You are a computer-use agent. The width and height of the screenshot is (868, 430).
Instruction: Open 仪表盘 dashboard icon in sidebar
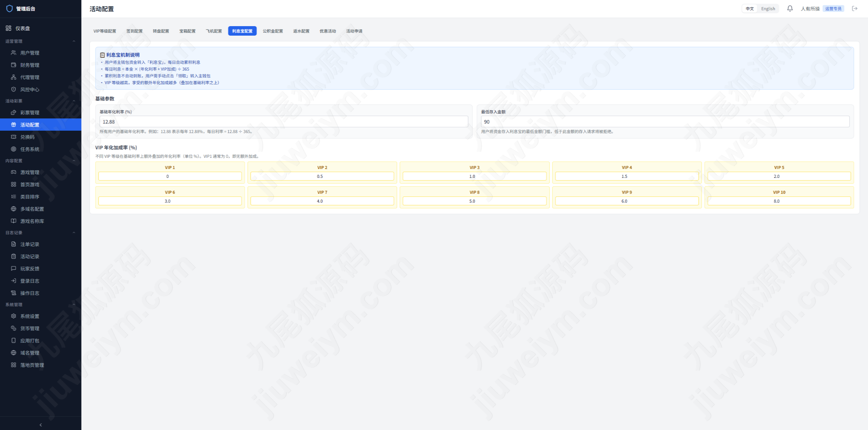(x=8, y=28)
